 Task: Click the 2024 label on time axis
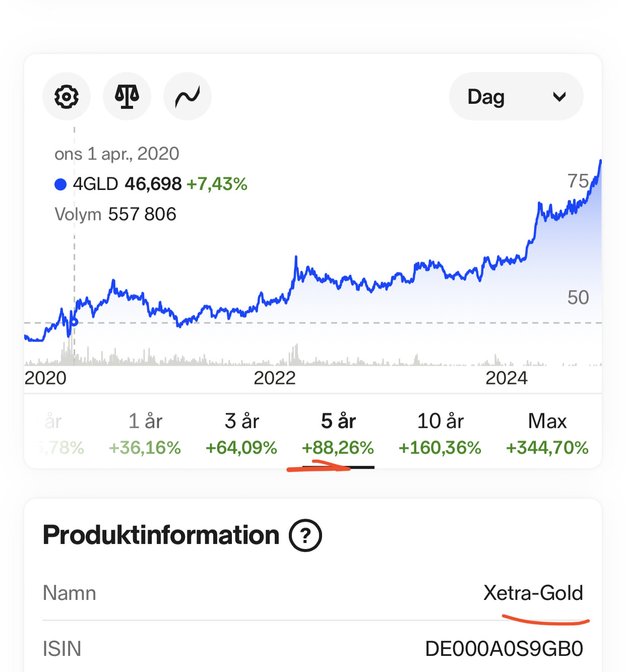507,378
